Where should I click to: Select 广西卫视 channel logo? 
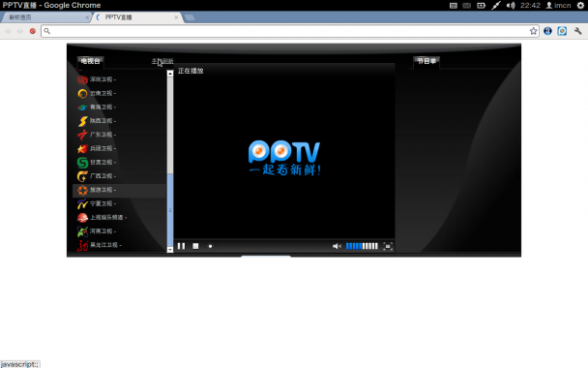(x=82, y=176)
